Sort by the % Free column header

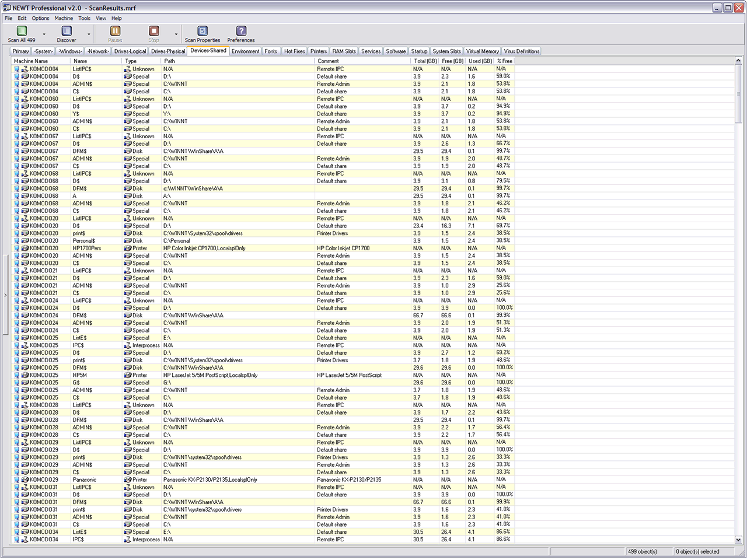tap(505, 61)
